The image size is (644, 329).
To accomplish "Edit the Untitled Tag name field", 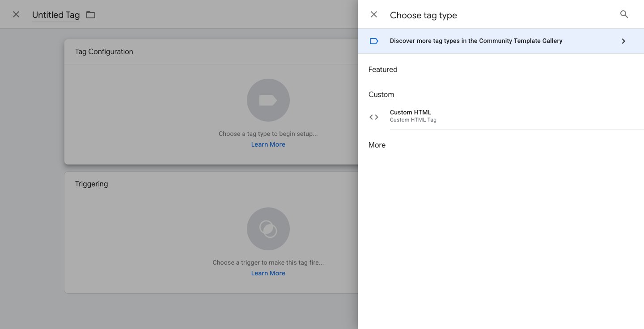I will (x=56, y=15).
